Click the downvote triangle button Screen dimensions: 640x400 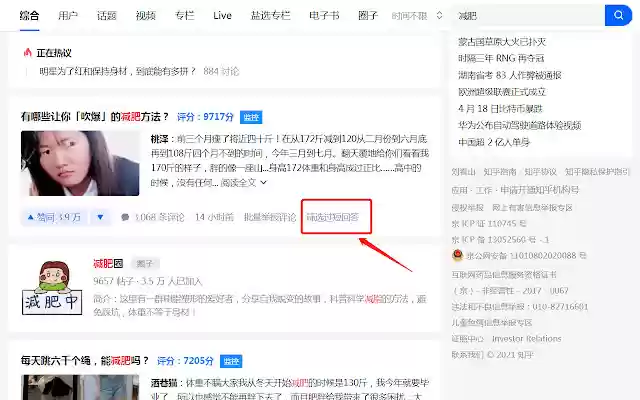tap(100, 217)
